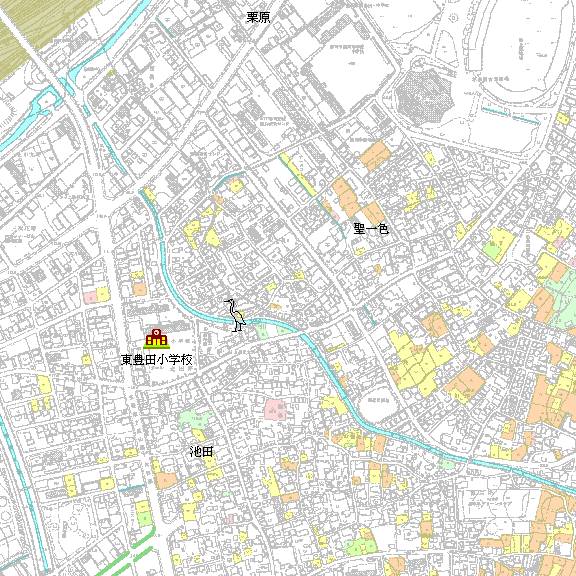Click the 栗原 place name label

click(259, 18)
